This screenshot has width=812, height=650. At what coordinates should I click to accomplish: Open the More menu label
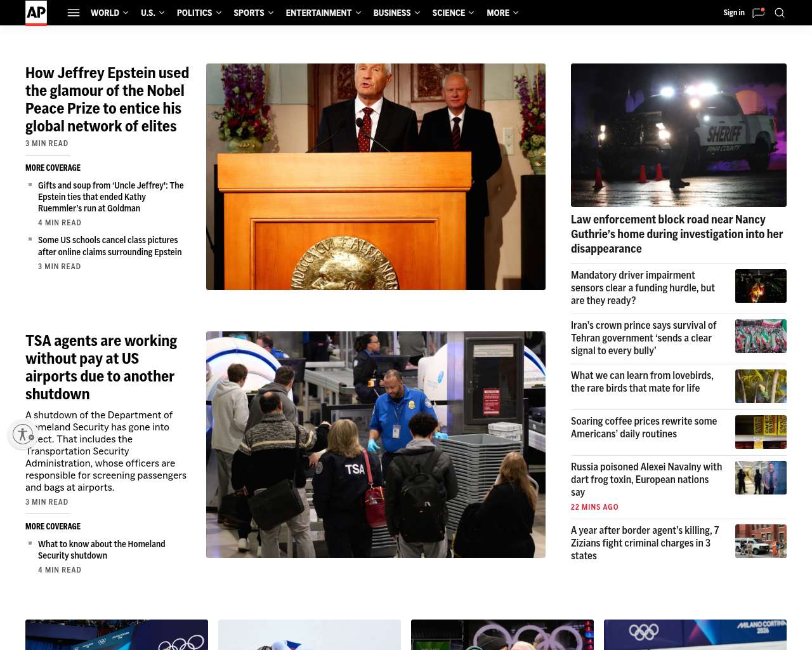pyautogui.click(x=498, y=13)
